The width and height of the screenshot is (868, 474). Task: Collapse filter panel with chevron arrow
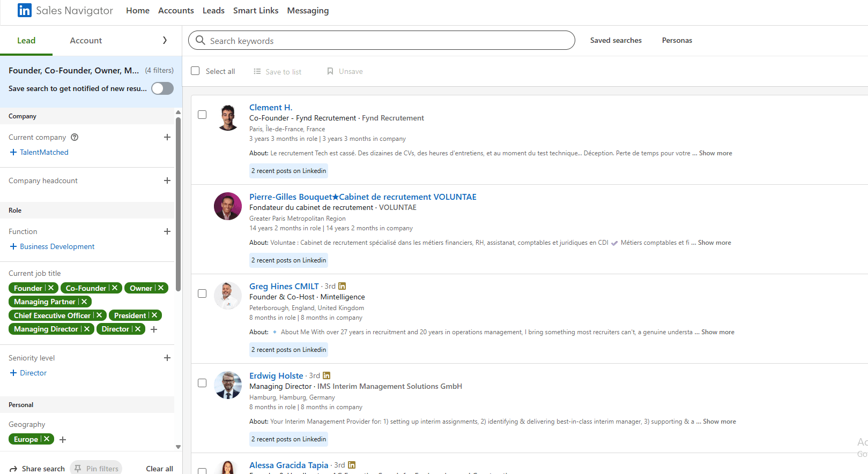click(165, 40)
